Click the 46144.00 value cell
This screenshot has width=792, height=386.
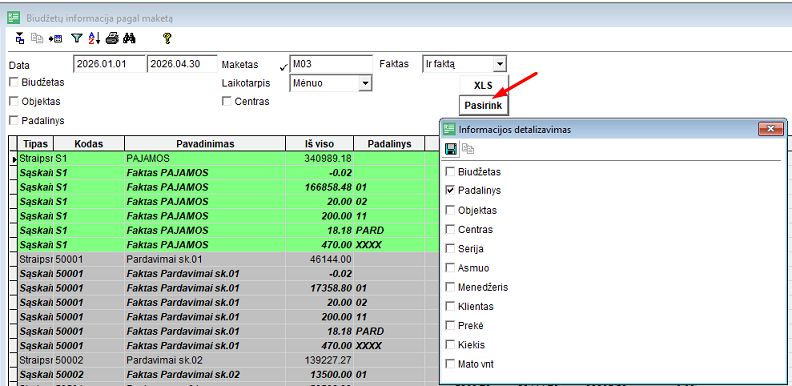pyautogui.click(x=320, y=259)
